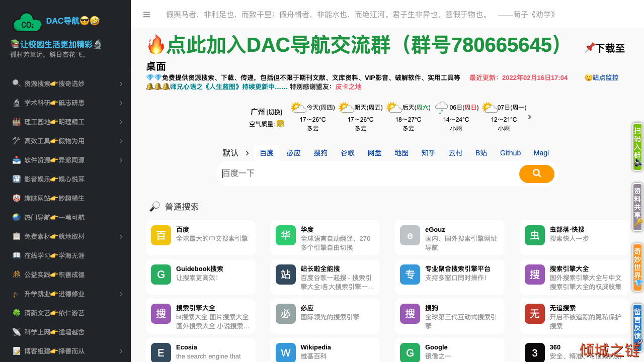
Task: Open the Google green G icon
Action: tap(410, 352)
